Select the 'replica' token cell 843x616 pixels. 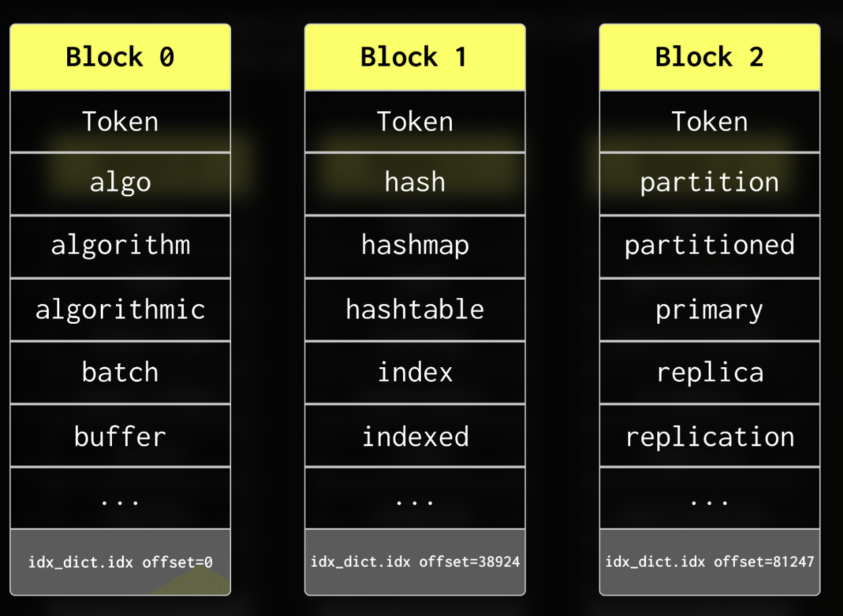(709, 372)
